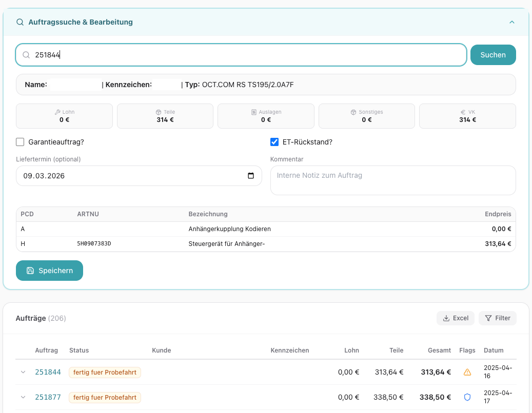The image size is (532, 413).
Task: Expand the row for order 251877
Action: pyautogui.click(x=23, y=397)
